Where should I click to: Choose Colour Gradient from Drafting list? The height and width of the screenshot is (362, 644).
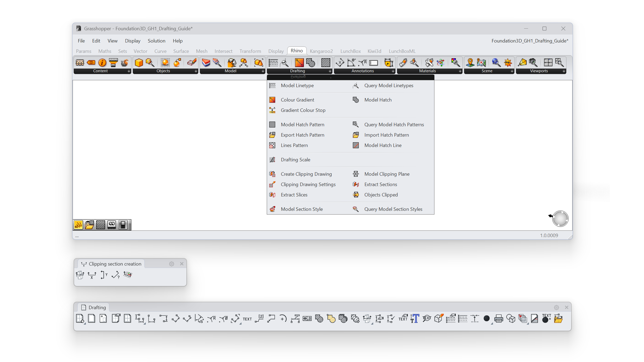(292, 100)
